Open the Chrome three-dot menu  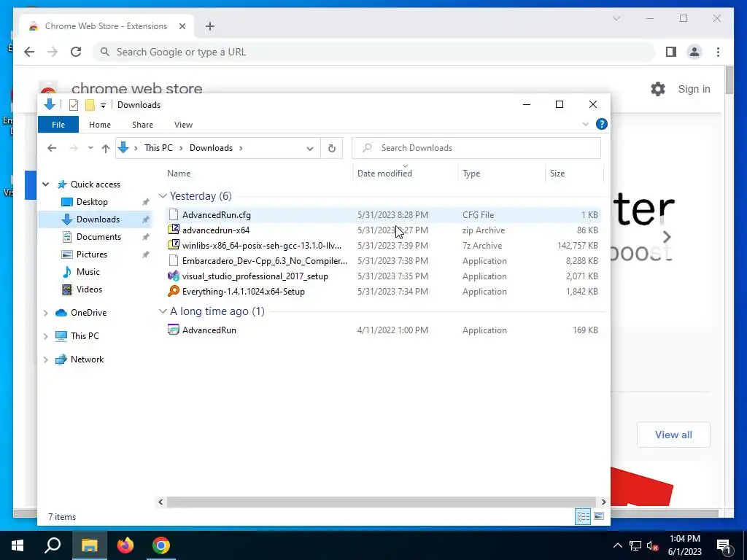coord(718,52)
